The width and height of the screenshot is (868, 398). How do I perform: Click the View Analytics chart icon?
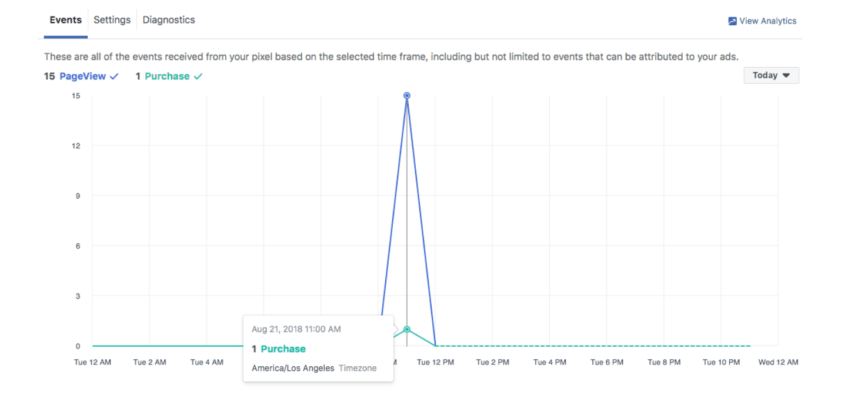[732, 21]
